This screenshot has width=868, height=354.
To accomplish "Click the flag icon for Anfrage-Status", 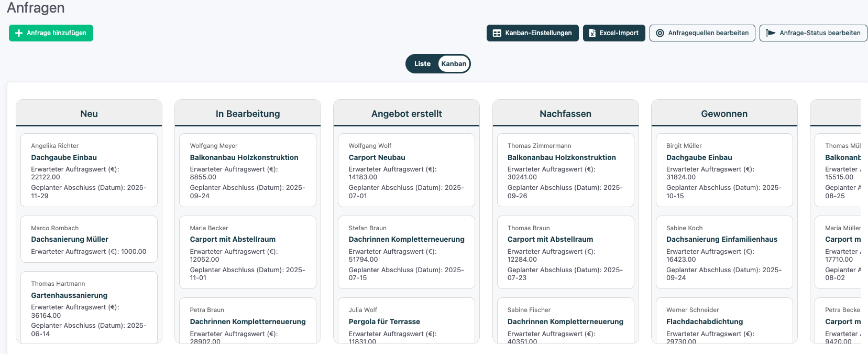I will click(771, 33).
